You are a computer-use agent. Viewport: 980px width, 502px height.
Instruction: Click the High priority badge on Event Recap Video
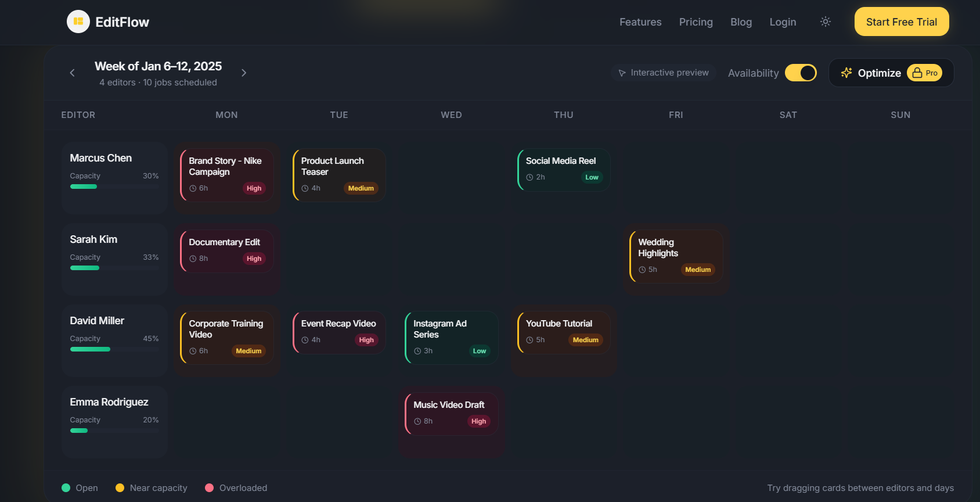click(366, 340)
